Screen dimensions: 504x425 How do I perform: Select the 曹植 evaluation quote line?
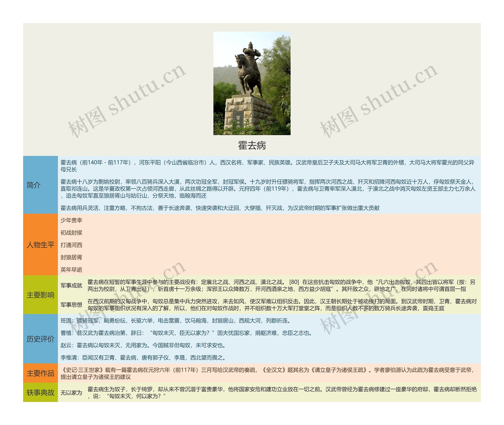(187, 333)
